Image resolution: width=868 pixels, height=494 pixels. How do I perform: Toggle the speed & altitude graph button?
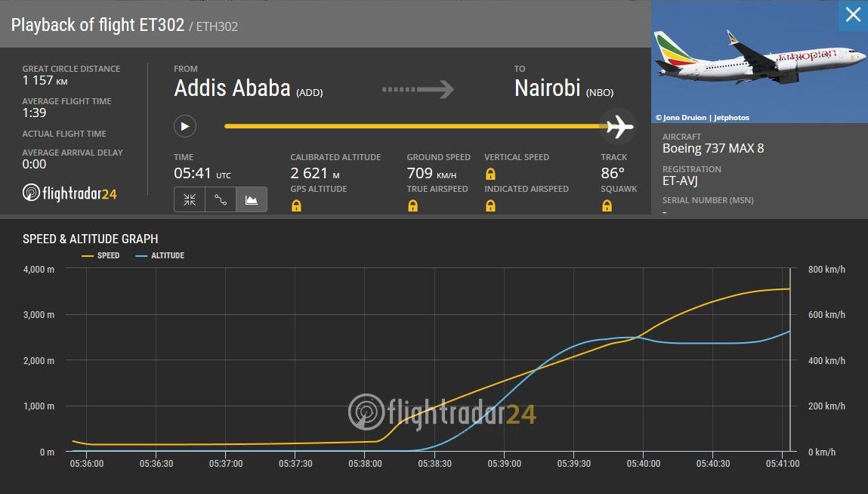click(252, 199)
